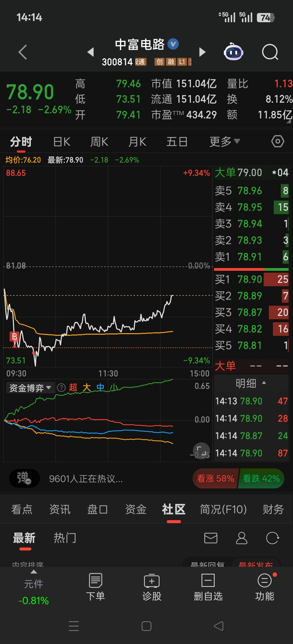This screenshot has height=644, width=293.
Task: Switch to 五日 chart
Action: [177, 141]
